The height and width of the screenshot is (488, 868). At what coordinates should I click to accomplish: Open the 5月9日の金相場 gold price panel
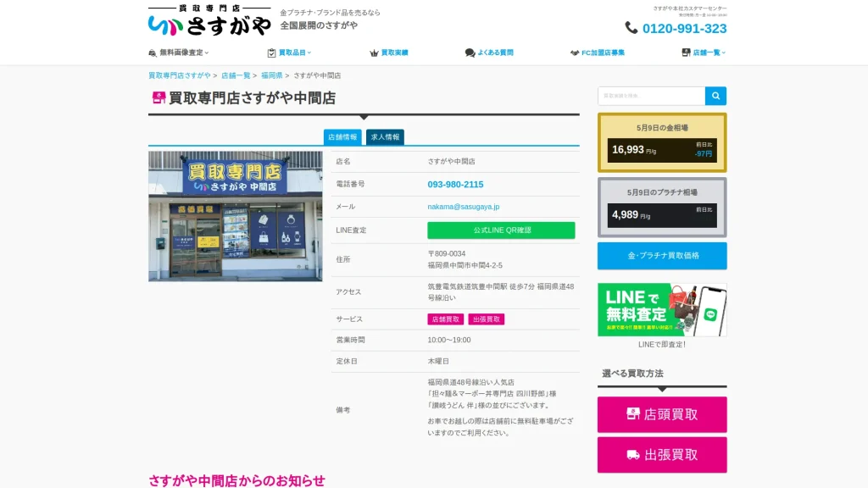click(x=662, y=142)
